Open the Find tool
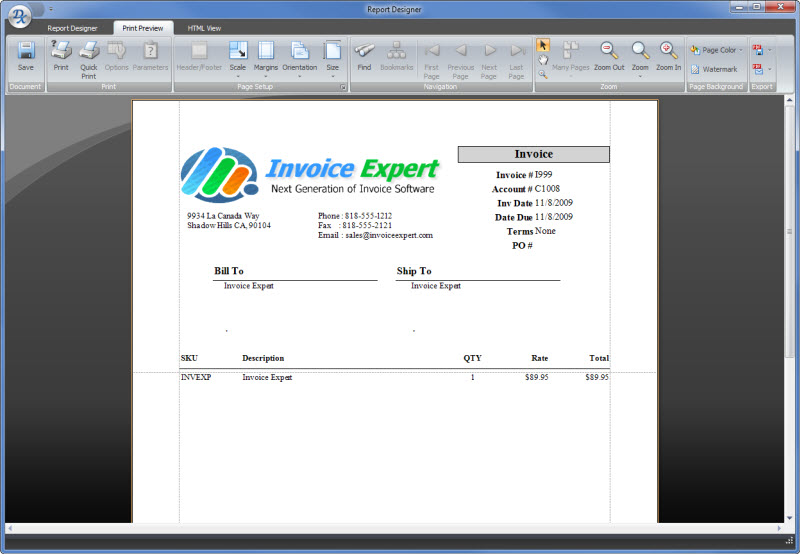This screenshot has height=554, width=800. (364, 57)
